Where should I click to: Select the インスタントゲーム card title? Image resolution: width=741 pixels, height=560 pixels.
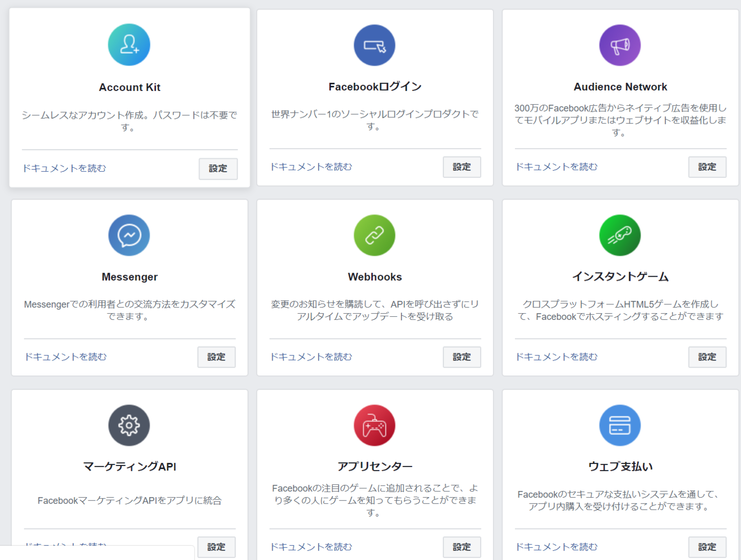(621, 277)
